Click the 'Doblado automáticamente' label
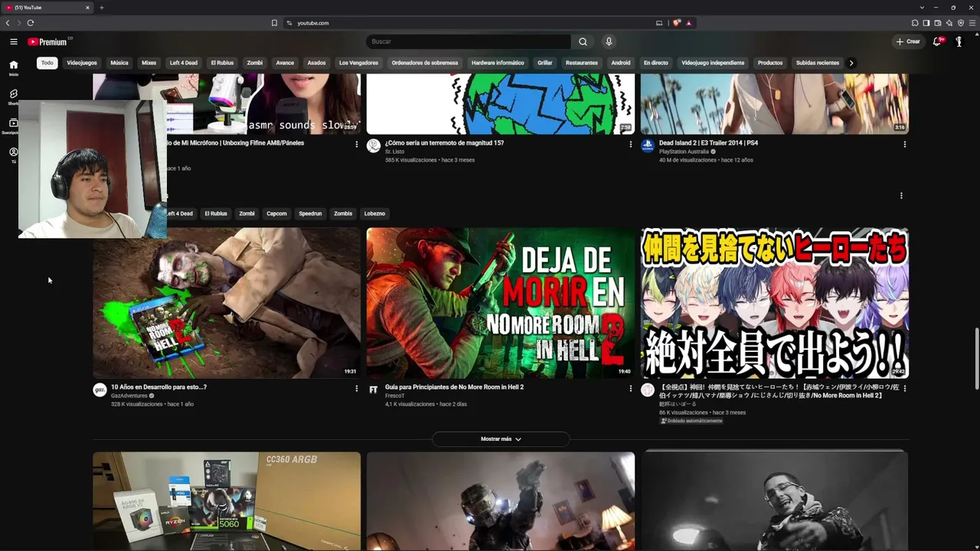Screen dimensions: 980x551 (x=691, y=421)
